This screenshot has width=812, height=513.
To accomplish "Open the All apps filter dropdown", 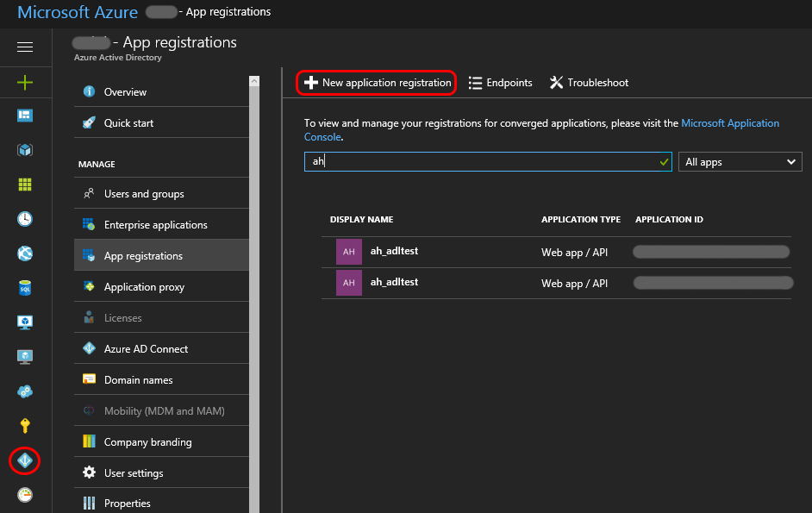I will [740, 162].
